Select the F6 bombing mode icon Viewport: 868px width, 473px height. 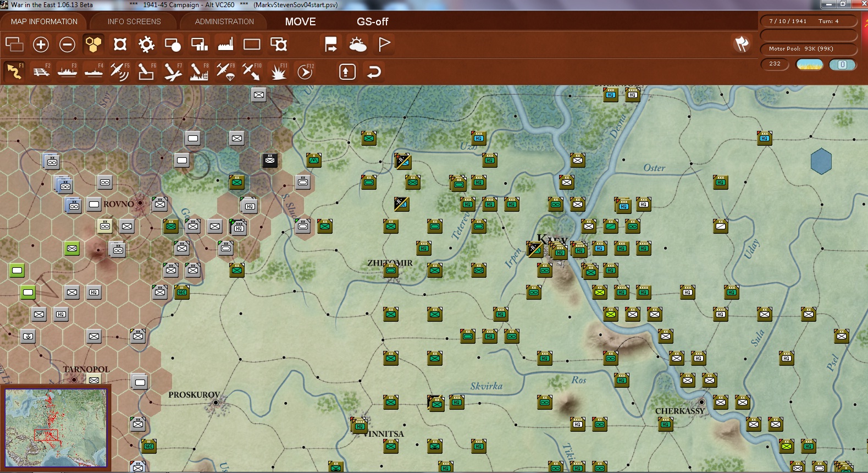[x=146, y=71]
